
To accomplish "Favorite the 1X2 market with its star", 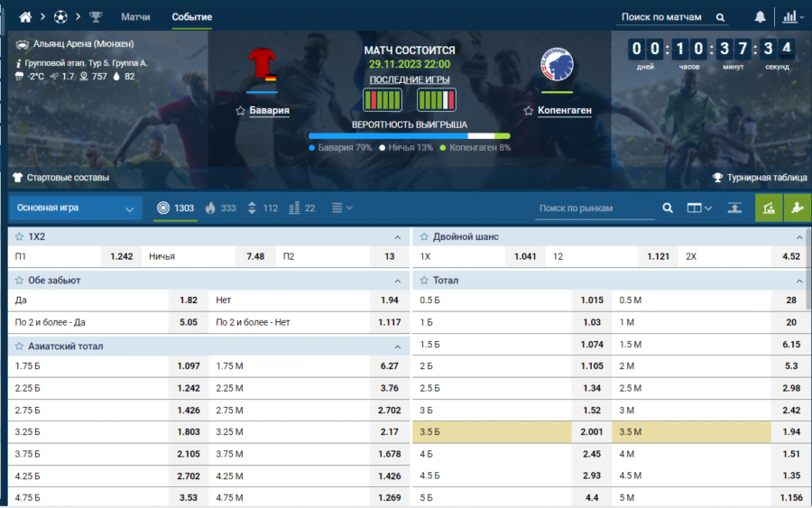I will pyautogui.click(x=19, y=236).
